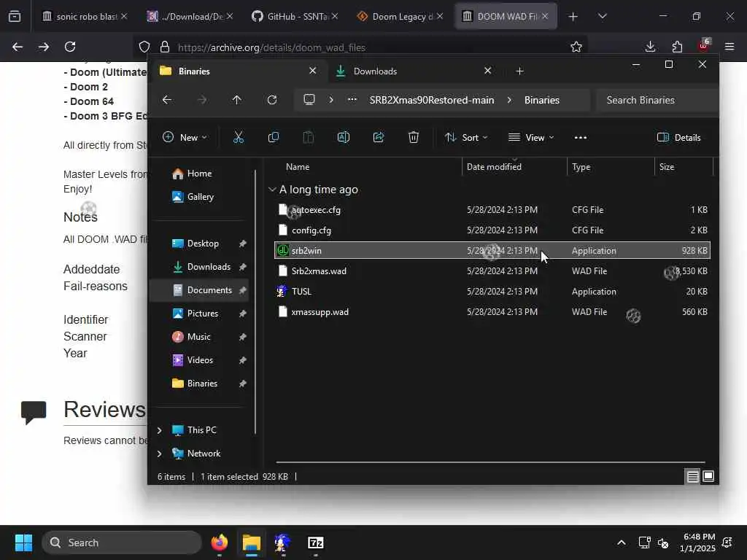Open the Sort dropdown menu
Image resolution: width=747 pixels, height=560 pixels.
coord(466,138)
